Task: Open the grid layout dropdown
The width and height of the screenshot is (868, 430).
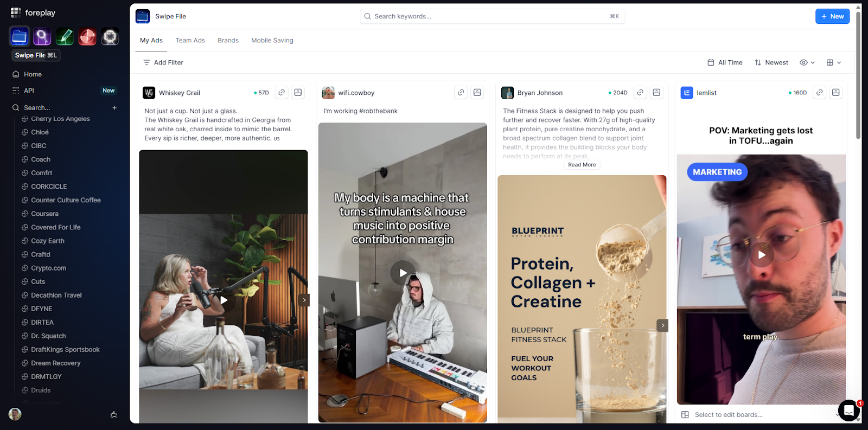Action: pyautogui.click(x=834, y=62)
